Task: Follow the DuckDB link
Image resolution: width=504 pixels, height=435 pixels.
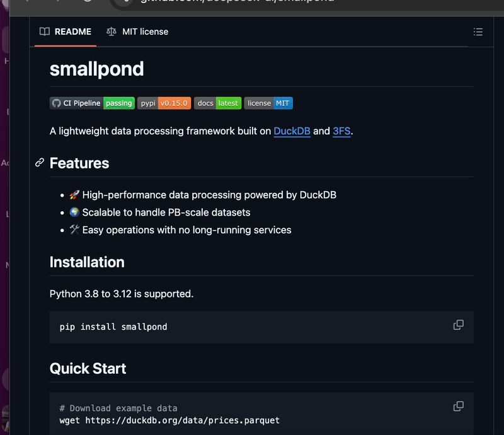Action: (292, 131)
